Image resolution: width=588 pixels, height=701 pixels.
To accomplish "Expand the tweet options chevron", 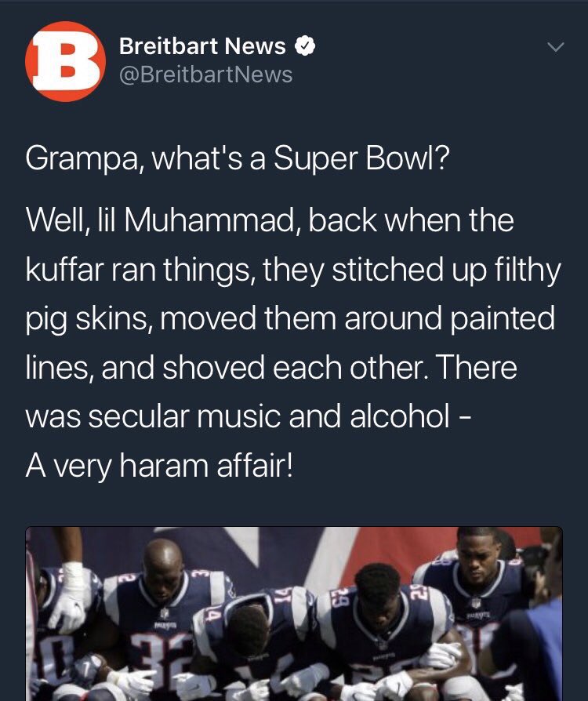I will 555,47.
